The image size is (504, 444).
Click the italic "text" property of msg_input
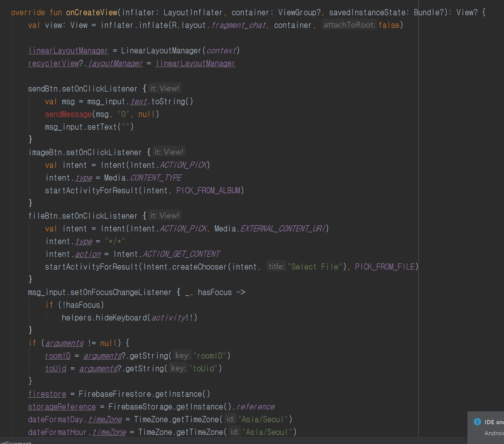click(x=139, y=101)
